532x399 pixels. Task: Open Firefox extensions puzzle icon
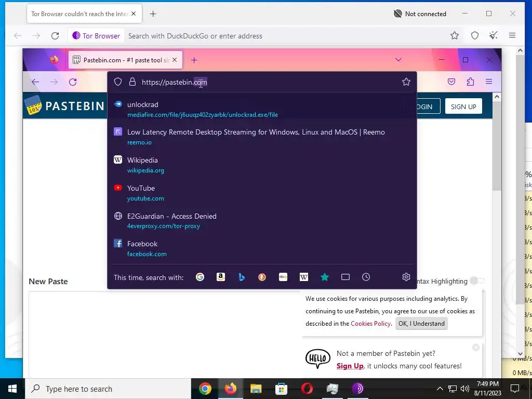470,82
